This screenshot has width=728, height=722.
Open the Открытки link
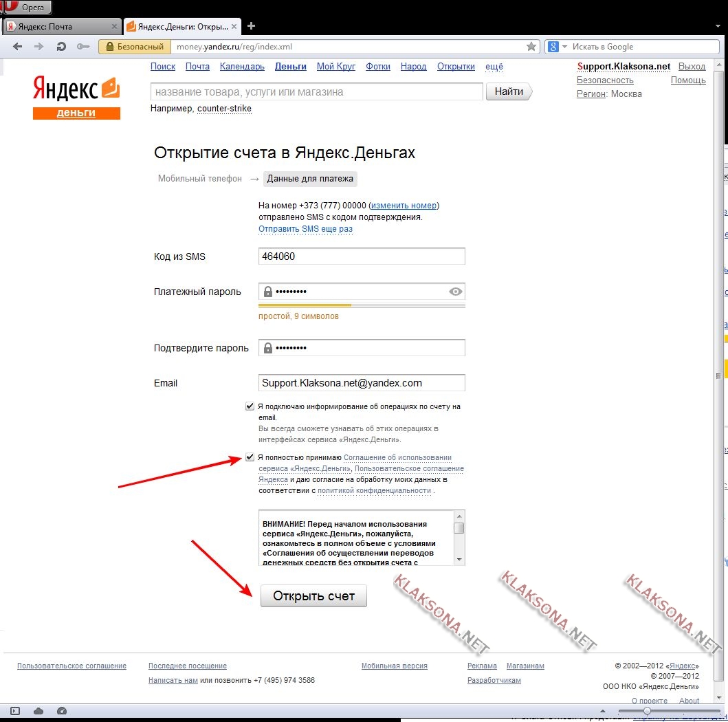(456, 67)
